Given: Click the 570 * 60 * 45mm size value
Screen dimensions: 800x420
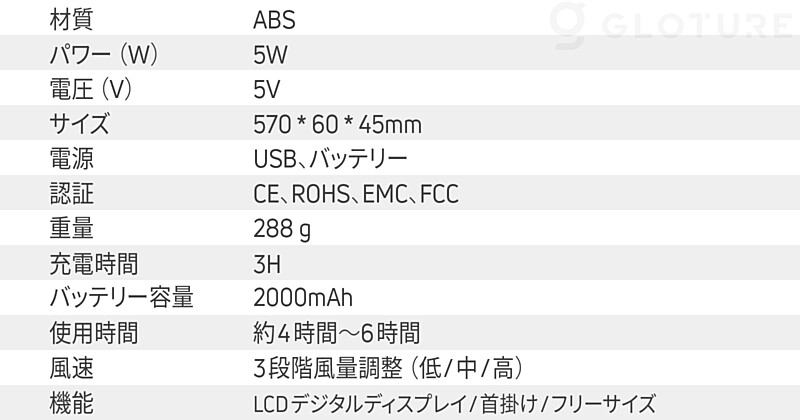Looking at the screenshot, I should coord(338,125).
